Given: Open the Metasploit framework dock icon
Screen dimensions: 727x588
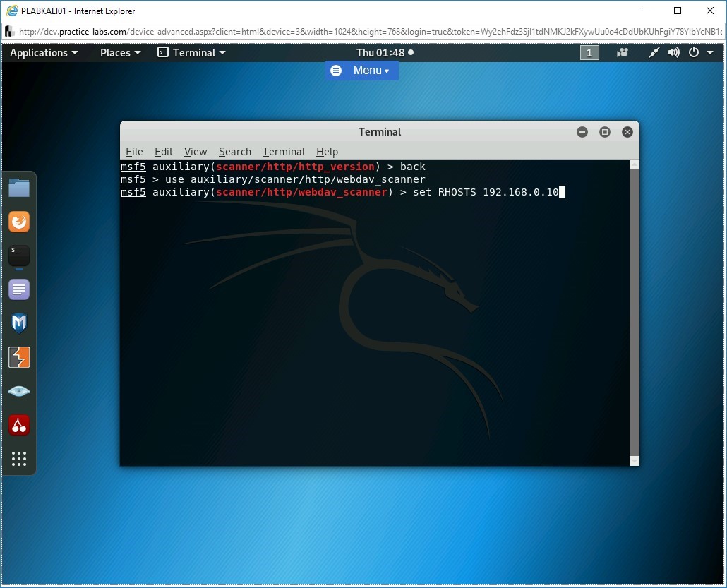Looking at the screenshot, I should click(x=18, y=323).
